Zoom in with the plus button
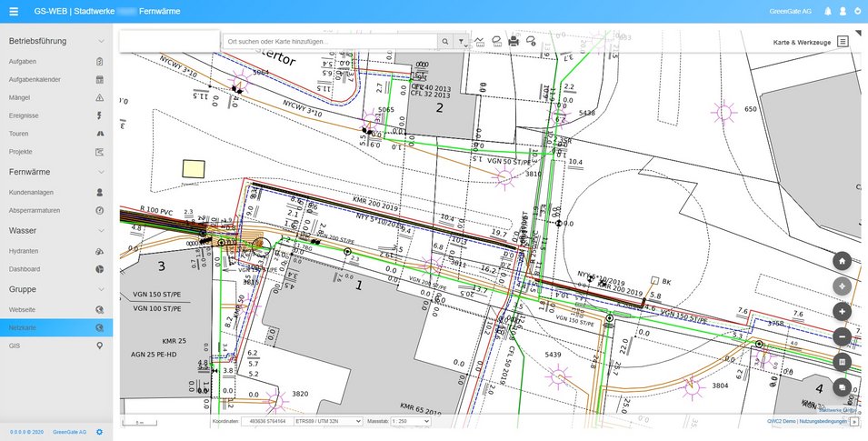 pyautogui.click(x=842, y=311)
